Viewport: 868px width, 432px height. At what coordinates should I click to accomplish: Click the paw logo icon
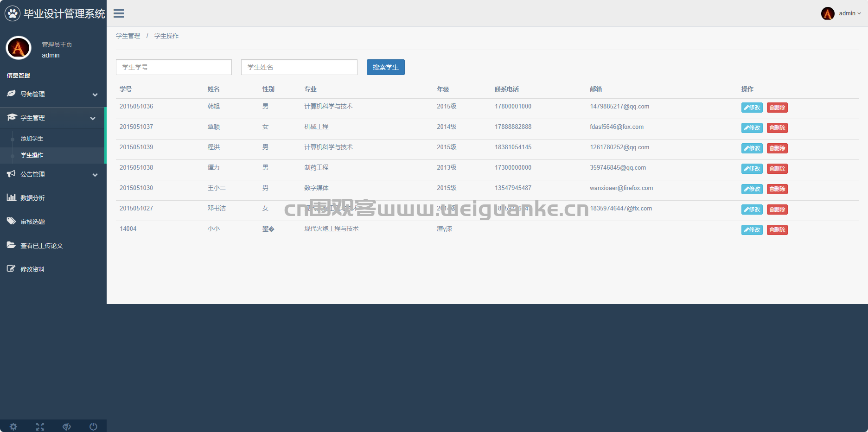[x=12, y=13]
